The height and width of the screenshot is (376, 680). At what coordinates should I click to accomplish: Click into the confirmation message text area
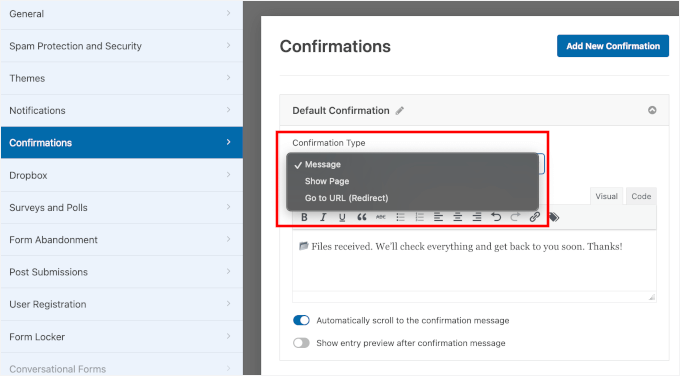tap(474, 261)
